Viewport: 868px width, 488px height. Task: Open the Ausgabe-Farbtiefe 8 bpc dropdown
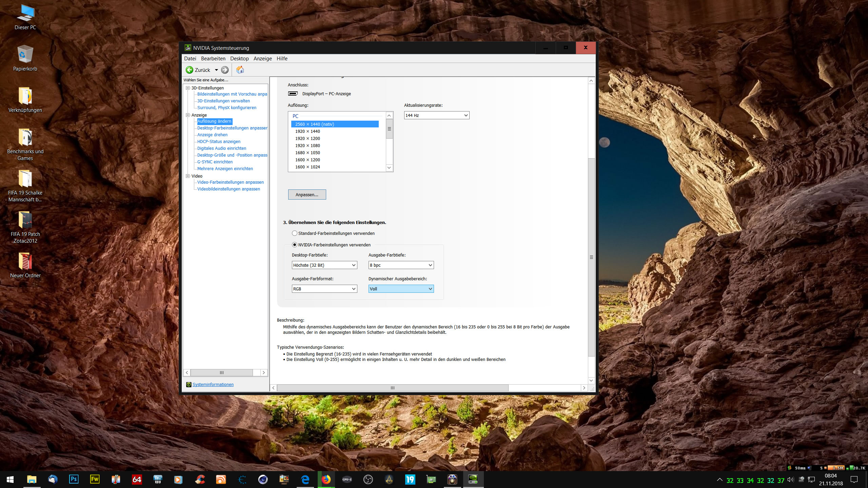point(401,265)
